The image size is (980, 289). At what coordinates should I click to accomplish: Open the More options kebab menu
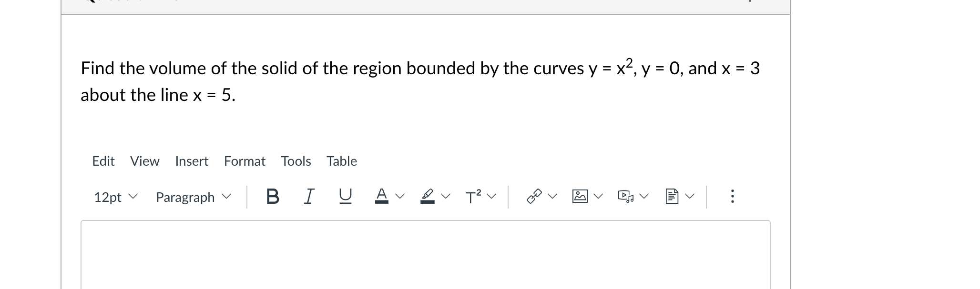tap(733, 197)
